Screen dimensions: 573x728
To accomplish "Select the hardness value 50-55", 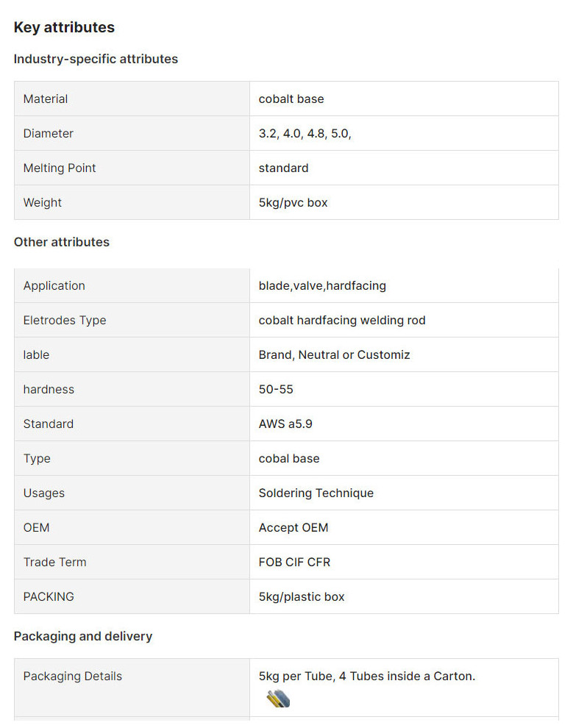I will pos(276,389).
